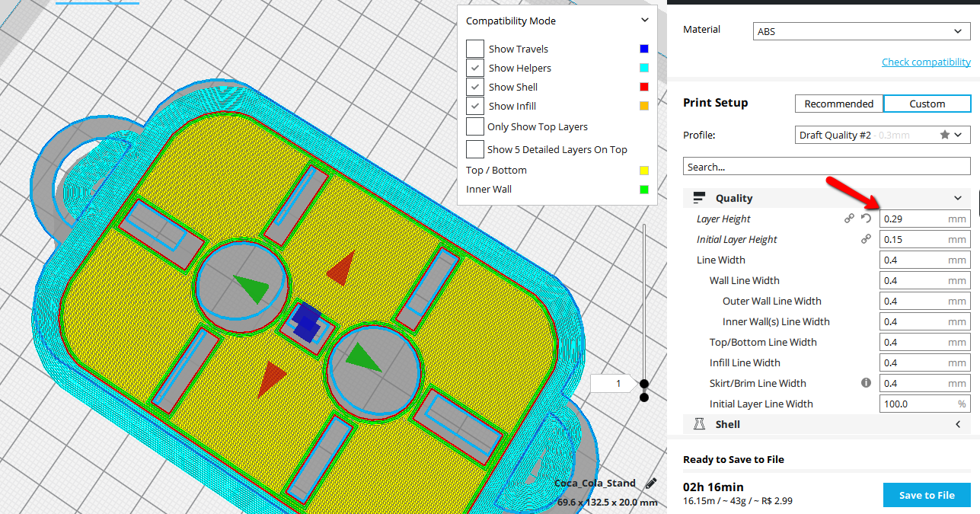Click the Initial Layer Height setting label
Image resolution: width=980 pixels, height=514 pixels.
click(737, 239)
